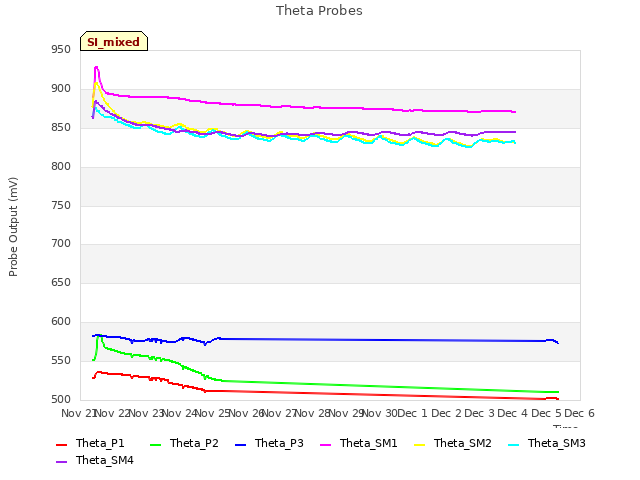Click the Nov 21 x-axis date label
640x480 pixels.
point(78,413)
